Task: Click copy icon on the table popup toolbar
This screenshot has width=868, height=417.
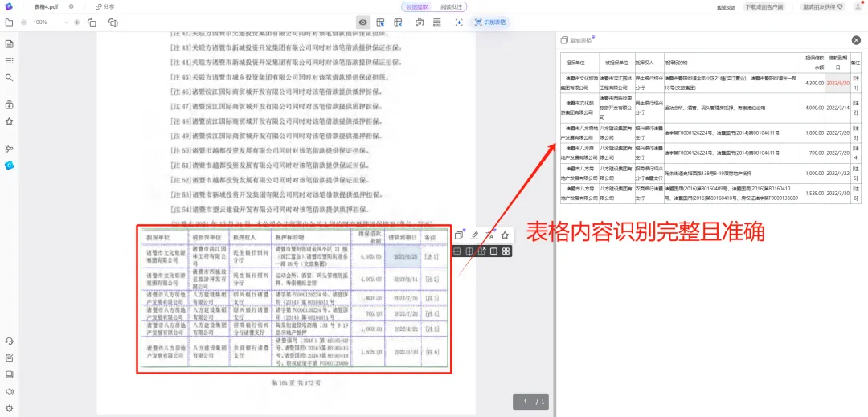Action: click(459, 235)
